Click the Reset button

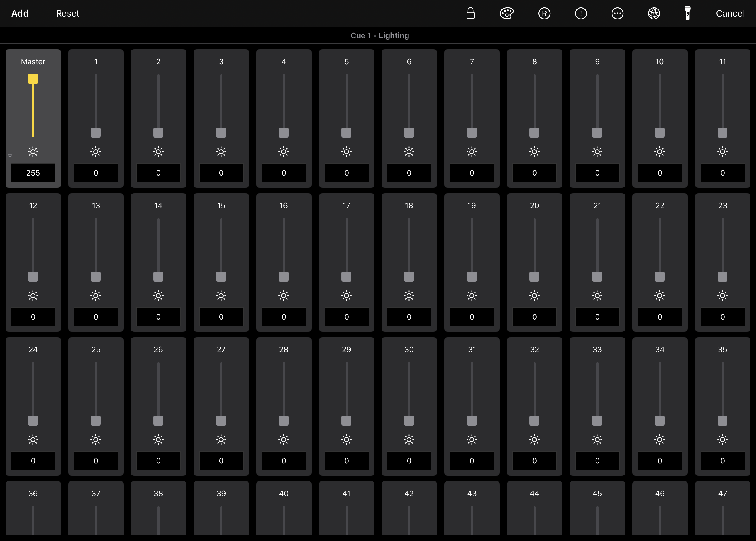(68, 13)
